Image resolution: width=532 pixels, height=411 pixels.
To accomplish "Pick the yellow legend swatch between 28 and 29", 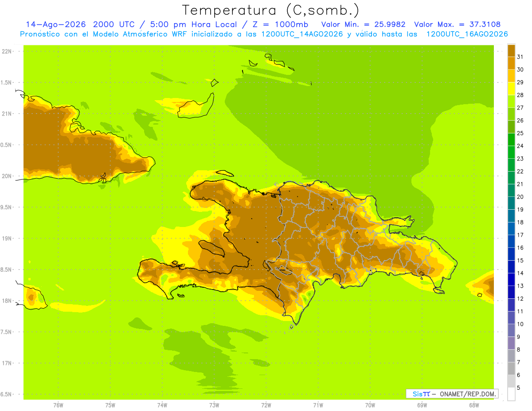I will click(511, 88).
